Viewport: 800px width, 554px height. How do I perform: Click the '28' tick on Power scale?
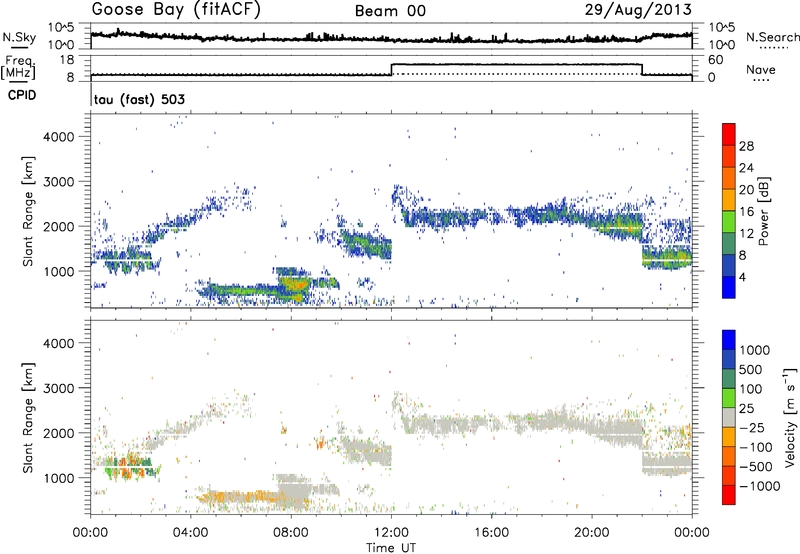click(746, 146)
